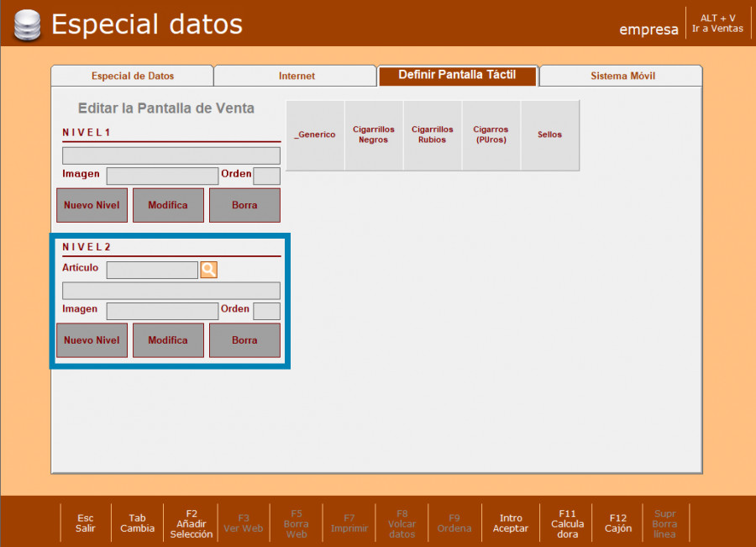Open the Sistema Móvil tab

click(622, 76)
